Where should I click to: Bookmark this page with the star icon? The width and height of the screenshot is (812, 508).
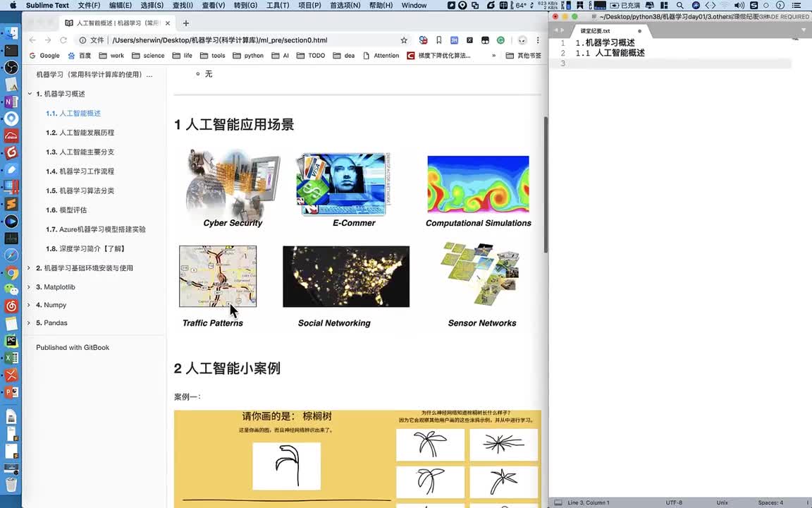tap(404, 40)
